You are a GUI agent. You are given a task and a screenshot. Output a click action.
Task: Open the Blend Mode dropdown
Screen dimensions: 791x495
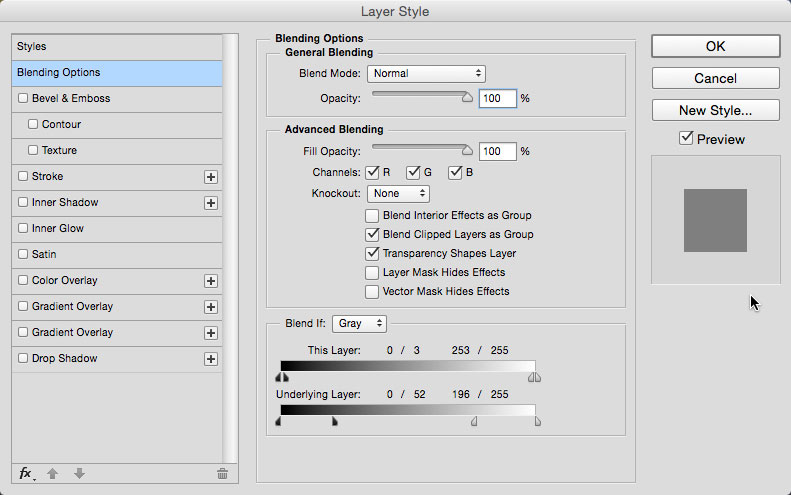pyautogui.click(x=426, y=74)
